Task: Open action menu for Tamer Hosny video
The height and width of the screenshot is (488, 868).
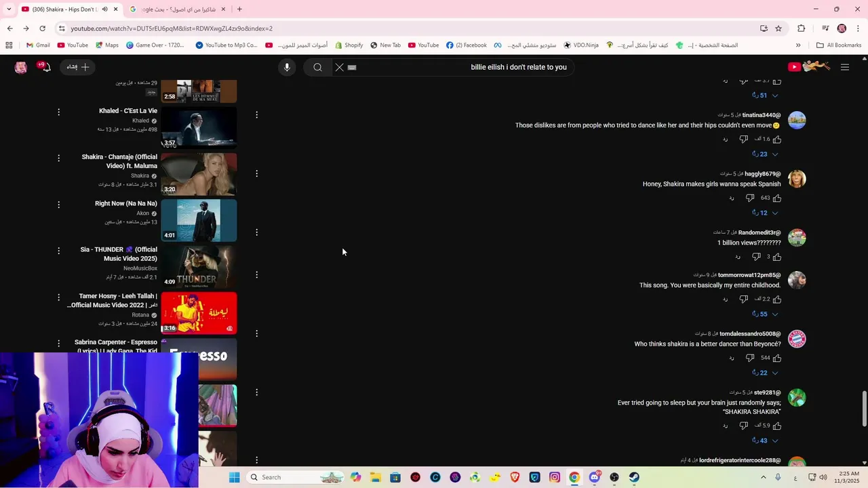Action: click(x=58, y=297)
